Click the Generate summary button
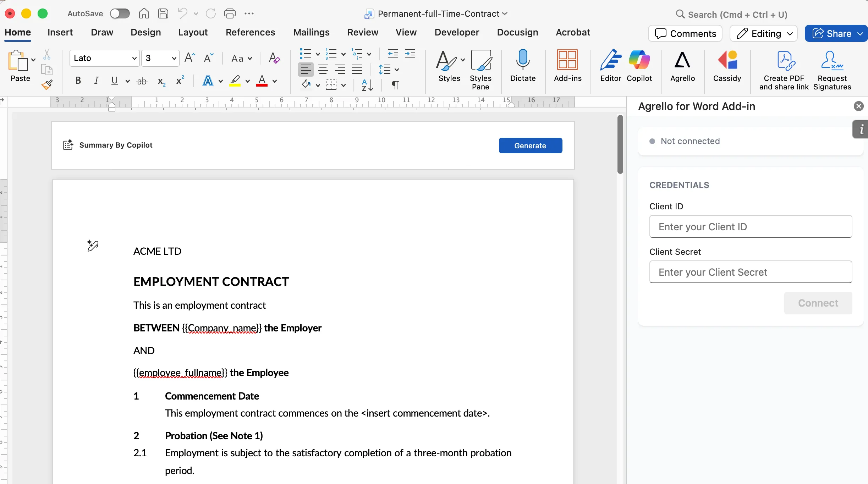Screen dimensions: 868x484 click(x=530, y=145)
